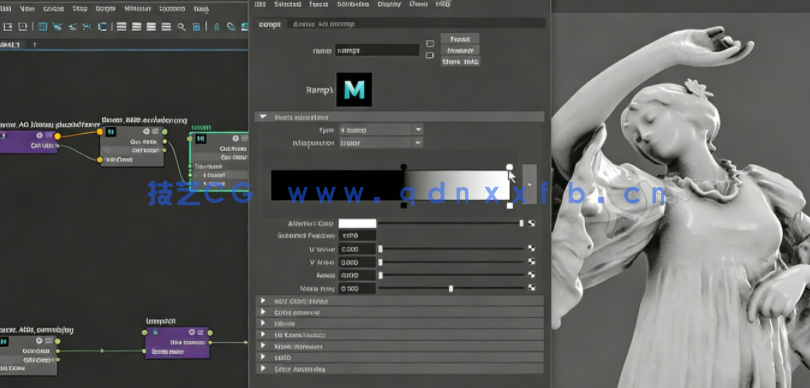Open the Selected menu in Attribute Editor
This screenshot has height=388, width=810.
pyautogui.click(x=288, y=4)
